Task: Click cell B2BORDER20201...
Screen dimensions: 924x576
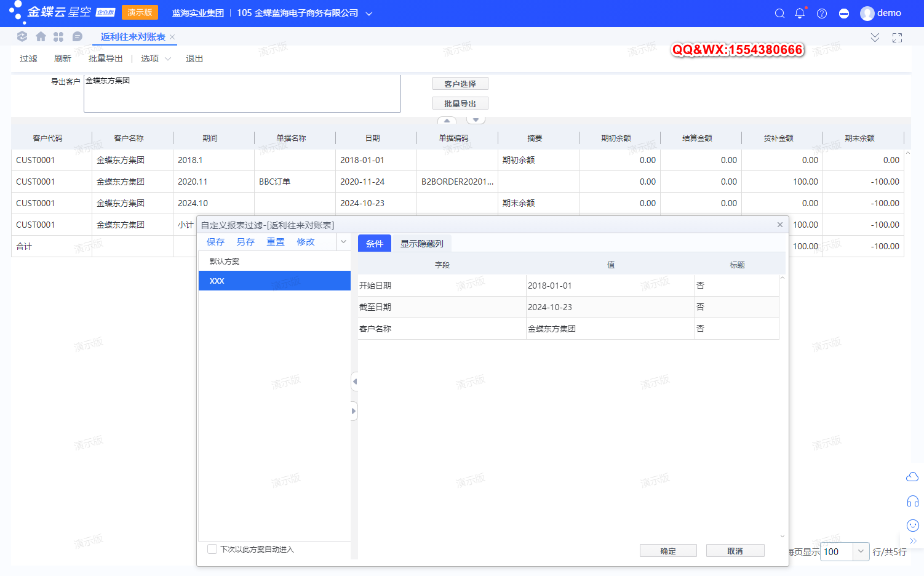Action: 457,182
